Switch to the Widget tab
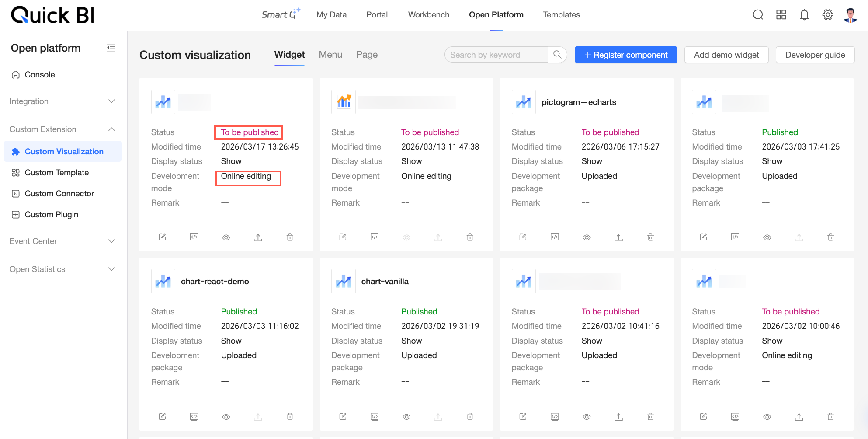Screen dimensions: 868x439 tap(289, 55)
